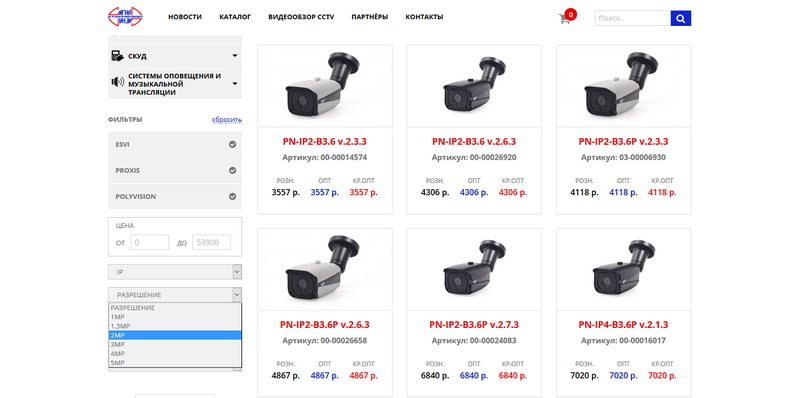Click Артикул: 00-00024083 text
The image size is (800, 398).
[x=474, y=341]
